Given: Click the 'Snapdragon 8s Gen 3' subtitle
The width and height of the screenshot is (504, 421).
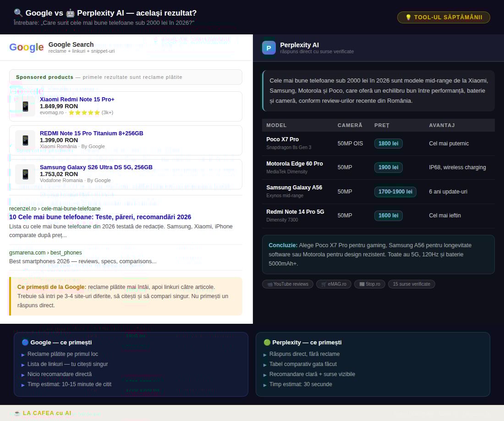Looking at the screenshot, I should pyautogui.click(x=289, y=147).
